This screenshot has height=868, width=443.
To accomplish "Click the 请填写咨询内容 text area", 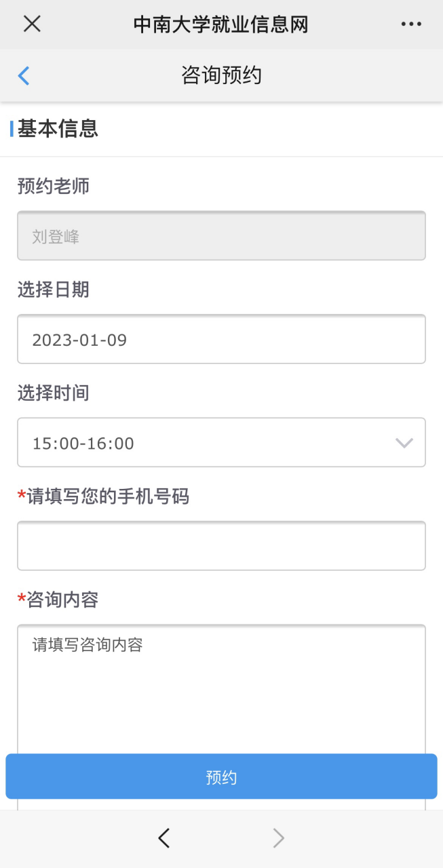I will (x=221, y=685).
